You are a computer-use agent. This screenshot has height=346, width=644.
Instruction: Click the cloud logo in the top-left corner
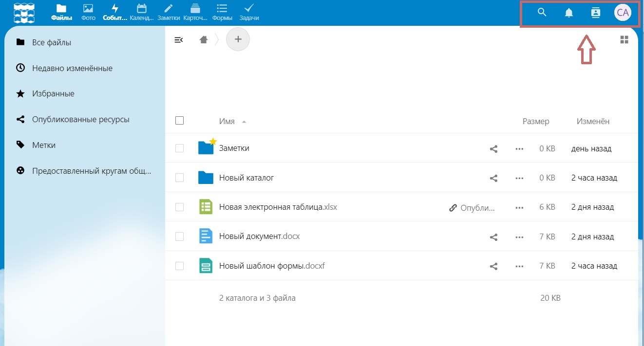[x=24, y=13]
